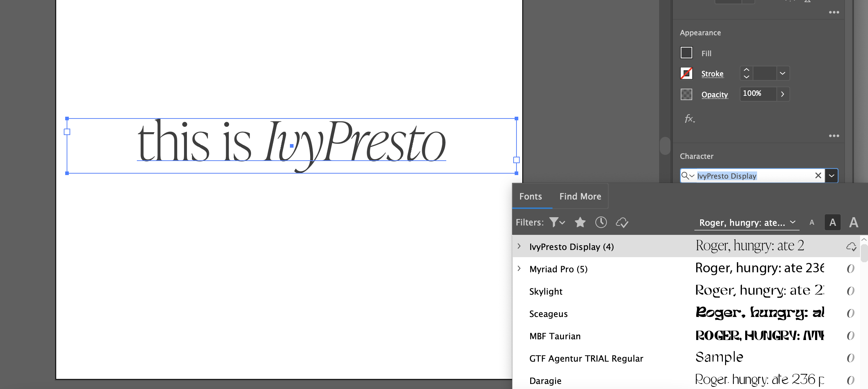Open the Opacity panel link
Viewport: 868px width, 389px height.
715,95
